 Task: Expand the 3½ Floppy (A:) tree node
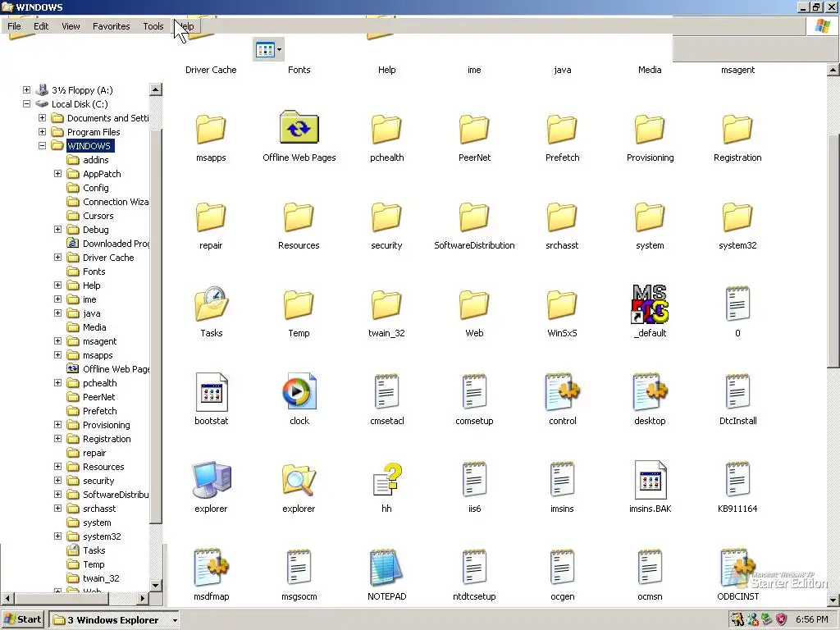pyautogui.click(x=26, y=90)
